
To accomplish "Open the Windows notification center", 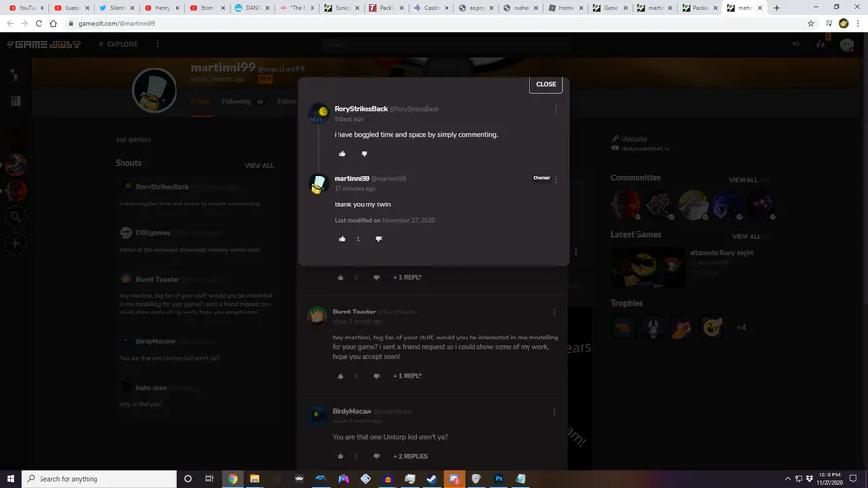I will 854,479.
